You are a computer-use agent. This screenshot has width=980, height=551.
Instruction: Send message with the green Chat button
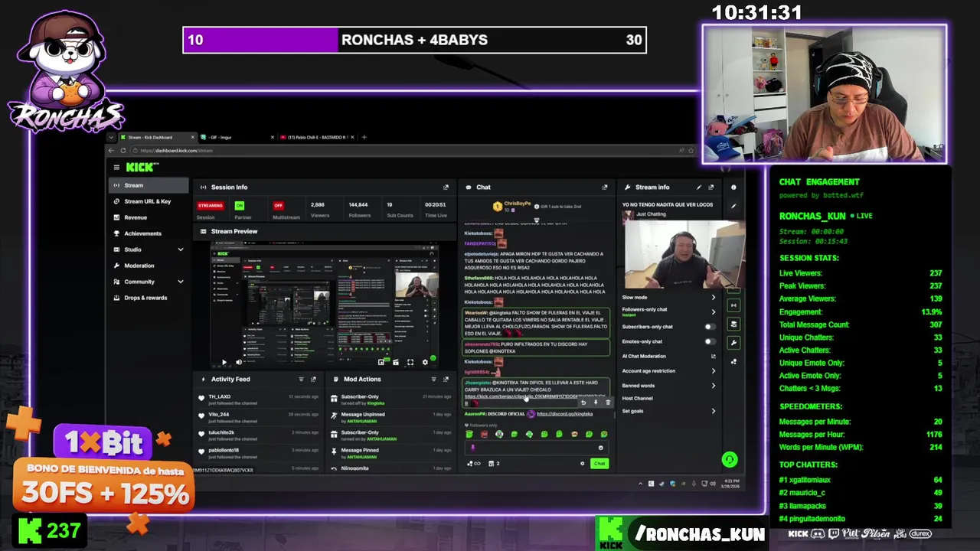point(599,463)
